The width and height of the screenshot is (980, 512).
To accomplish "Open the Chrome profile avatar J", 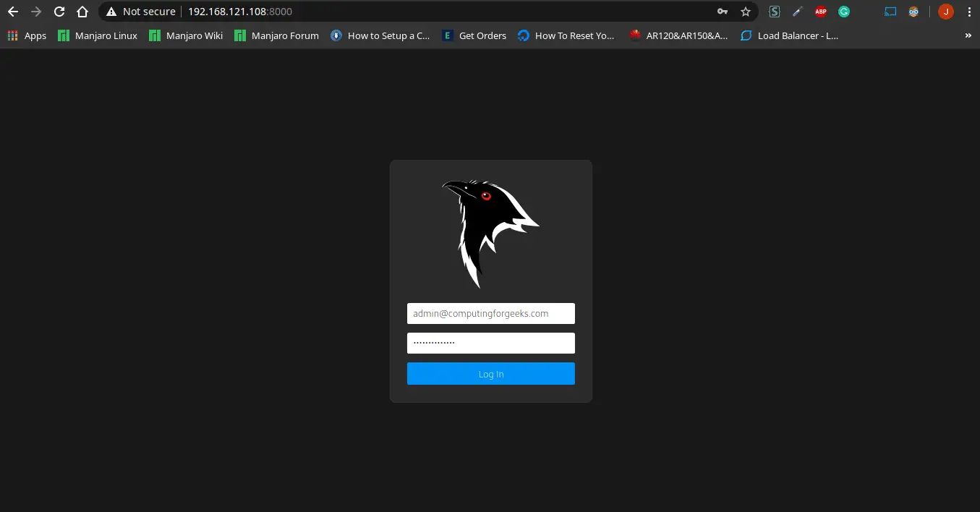I will (x=945, y=12).
